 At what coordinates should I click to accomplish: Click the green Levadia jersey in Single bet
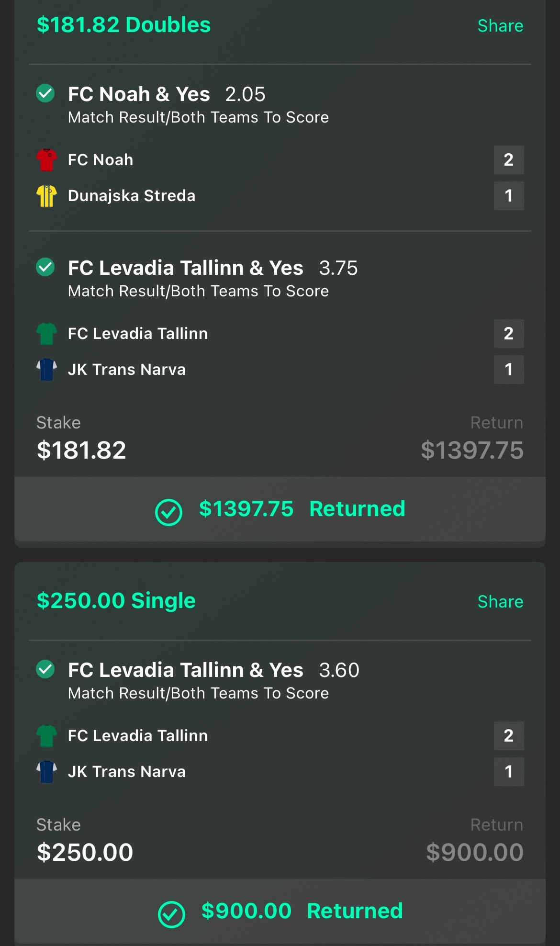[46, 736]
